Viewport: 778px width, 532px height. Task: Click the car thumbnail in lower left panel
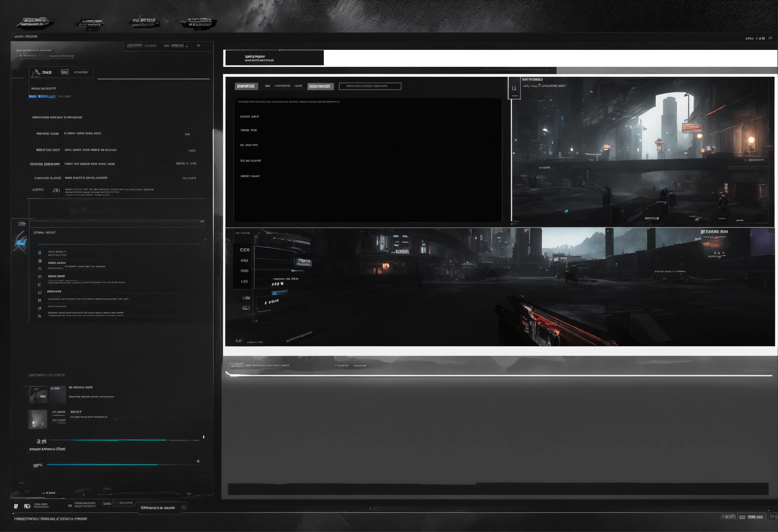coord(37,395)
